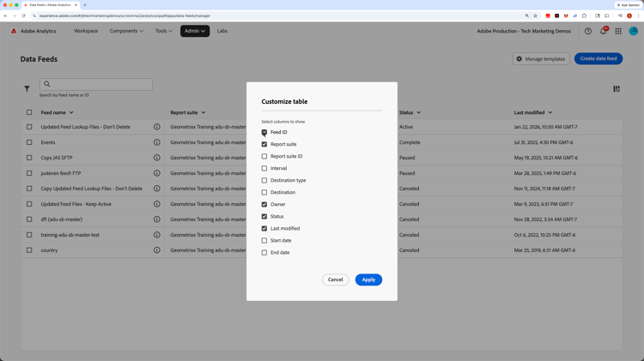This screenshot has height=361, width=644.
Task: Enable the Report suite ID column
Action: tap(264, 156)
